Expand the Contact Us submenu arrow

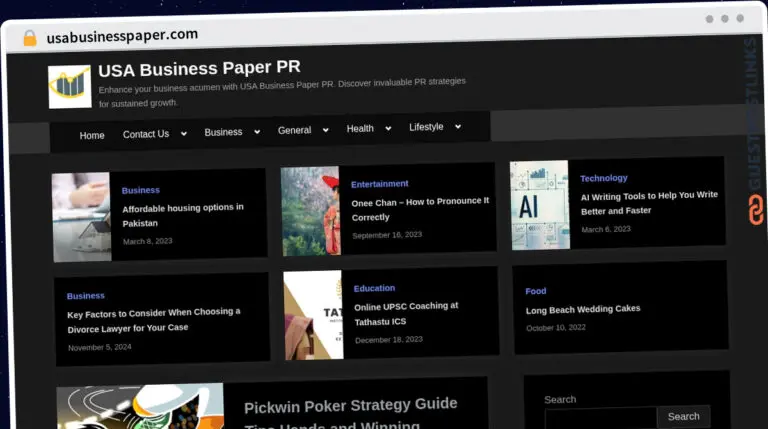(184, 133)
